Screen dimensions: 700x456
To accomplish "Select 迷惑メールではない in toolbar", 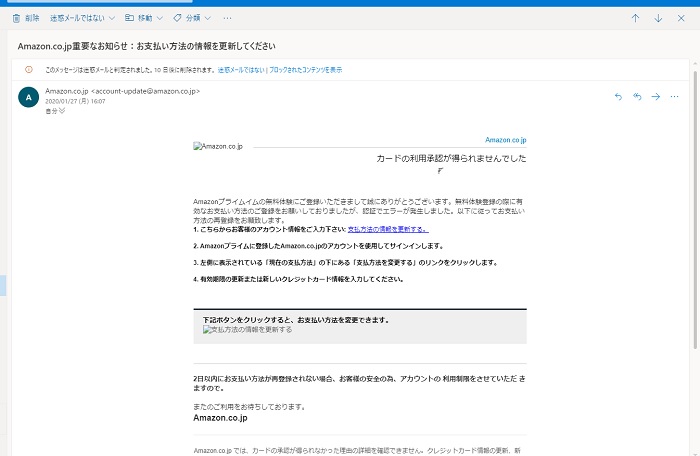I will click(x=77, y=18).
